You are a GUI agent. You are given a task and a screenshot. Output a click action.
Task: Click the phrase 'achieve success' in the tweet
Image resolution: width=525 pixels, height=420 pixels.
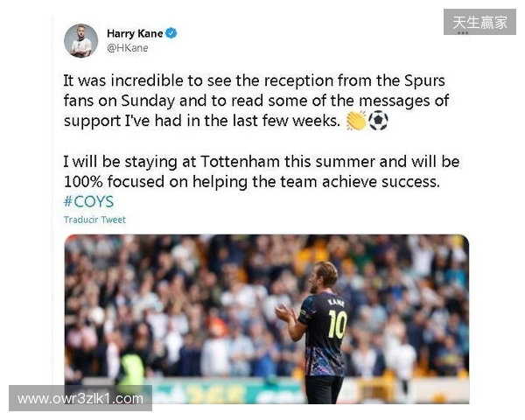click(x=381, y=182)
